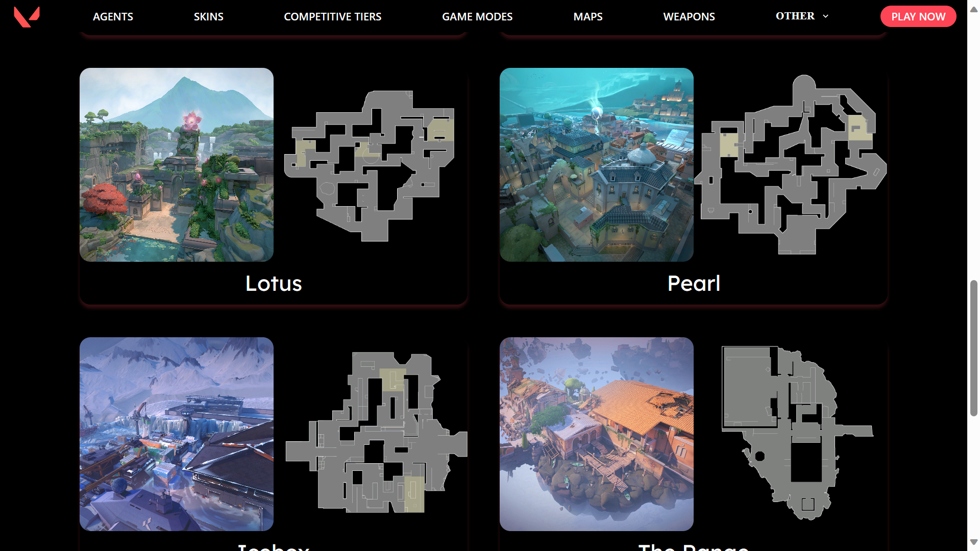Open GAME MODES in navigation
Image resolution: width=980 pixels, height=551 pixels.
point(477,16)
